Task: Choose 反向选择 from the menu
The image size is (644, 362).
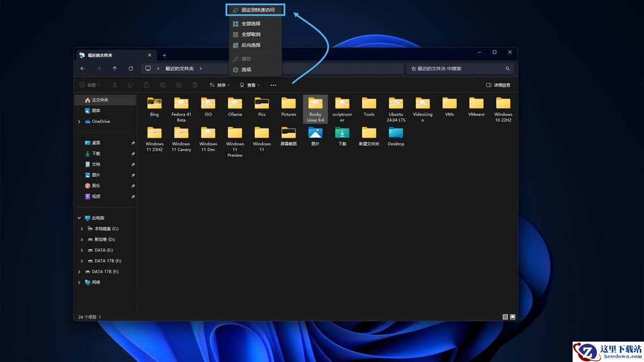Action: point(255,45)
